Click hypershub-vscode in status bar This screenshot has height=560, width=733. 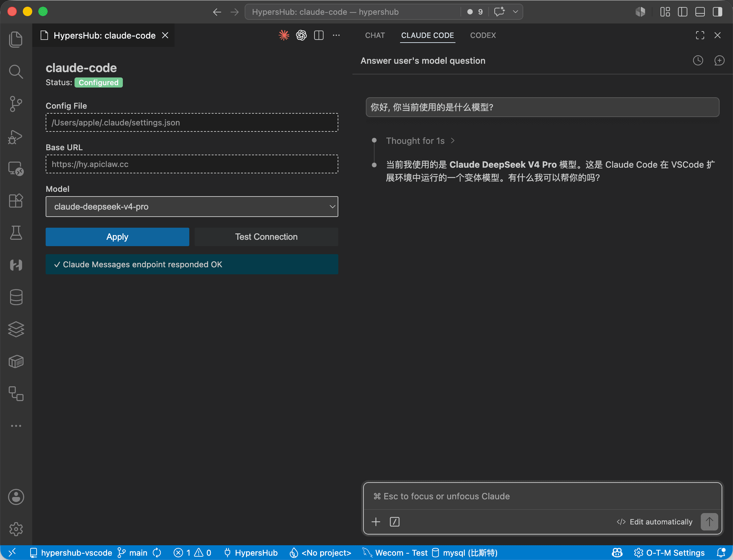(71, 553)
